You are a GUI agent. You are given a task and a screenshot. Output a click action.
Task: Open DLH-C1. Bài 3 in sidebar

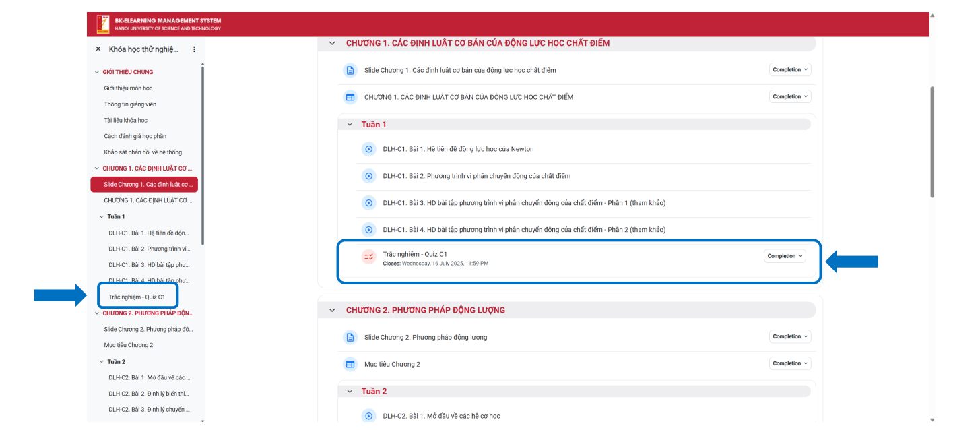(149, 266)
